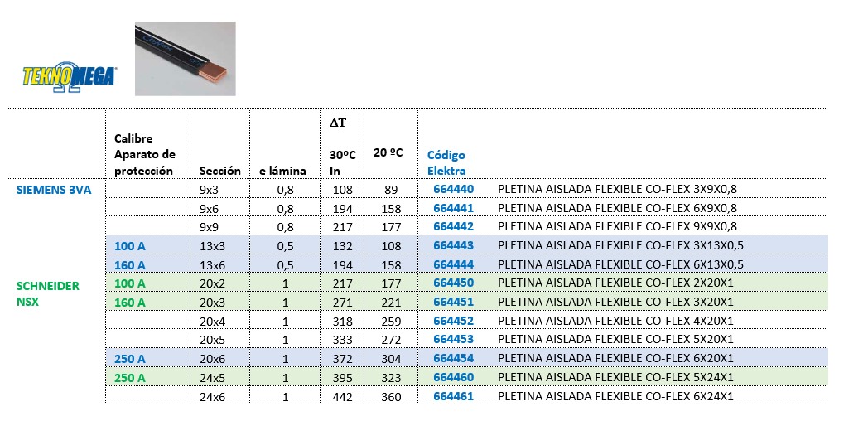Select code 664440

pos(454,190)
